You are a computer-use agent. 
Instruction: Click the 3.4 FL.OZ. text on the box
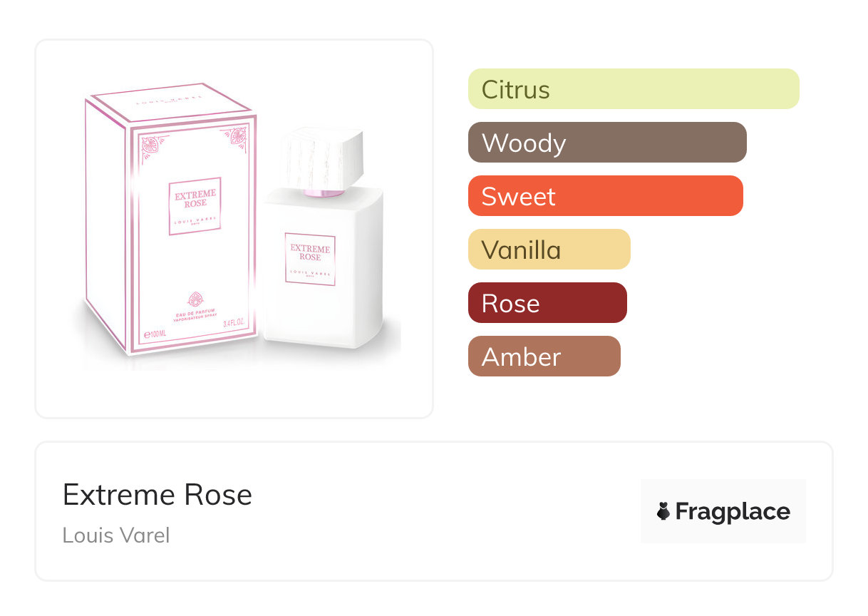237,323
